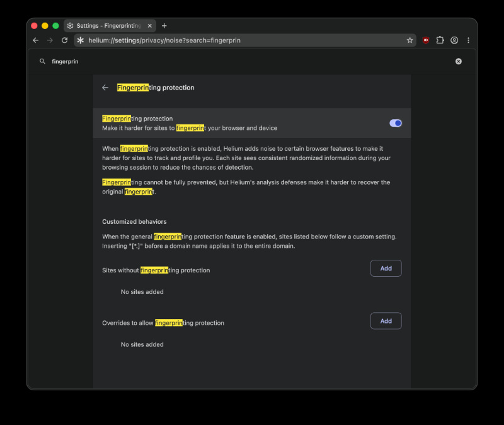Close the Settings - Fingerprinting tab
504x425 pixels.
150,26
